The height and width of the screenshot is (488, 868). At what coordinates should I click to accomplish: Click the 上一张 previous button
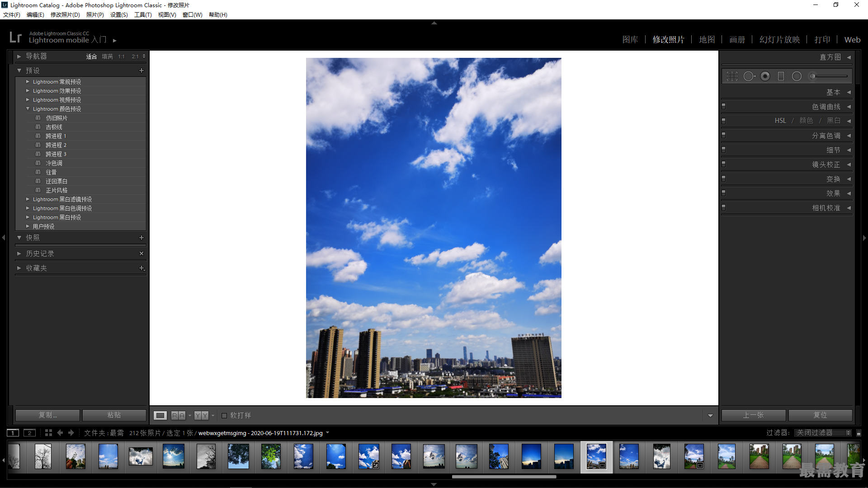tap(754, 415)
